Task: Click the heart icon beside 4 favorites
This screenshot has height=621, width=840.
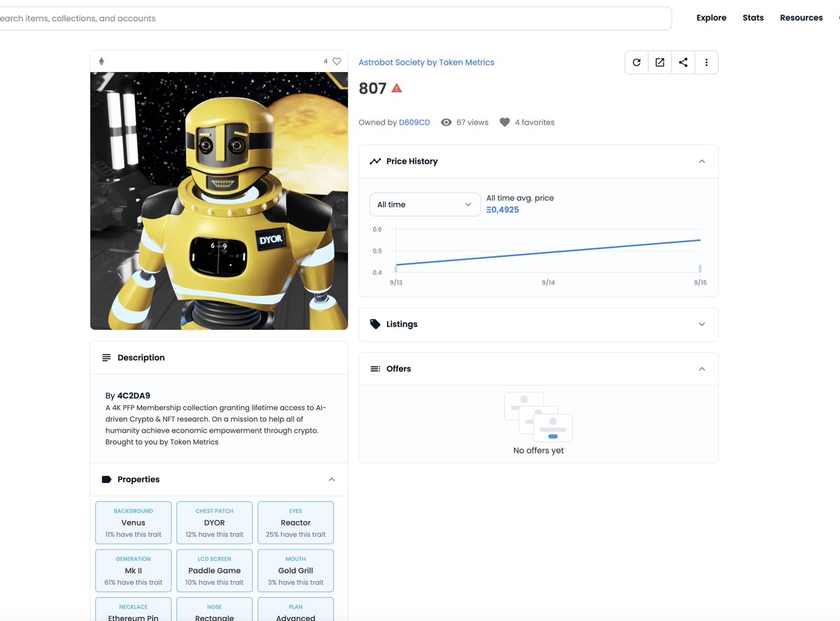Action: pos(505,122)
